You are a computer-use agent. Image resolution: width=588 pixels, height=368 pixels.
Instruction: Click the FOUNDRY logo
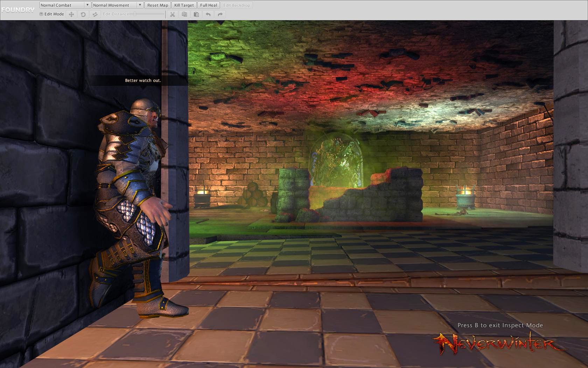pos(18,10)
